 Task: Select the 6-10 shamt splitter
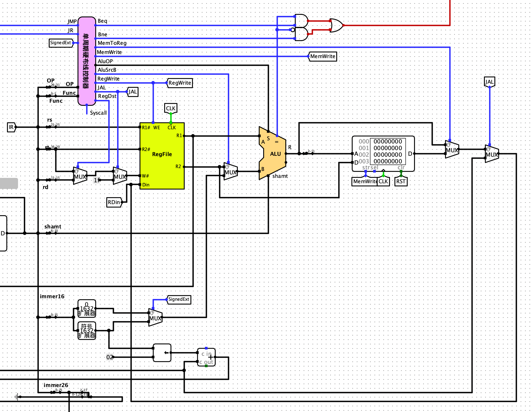point(52,233)
